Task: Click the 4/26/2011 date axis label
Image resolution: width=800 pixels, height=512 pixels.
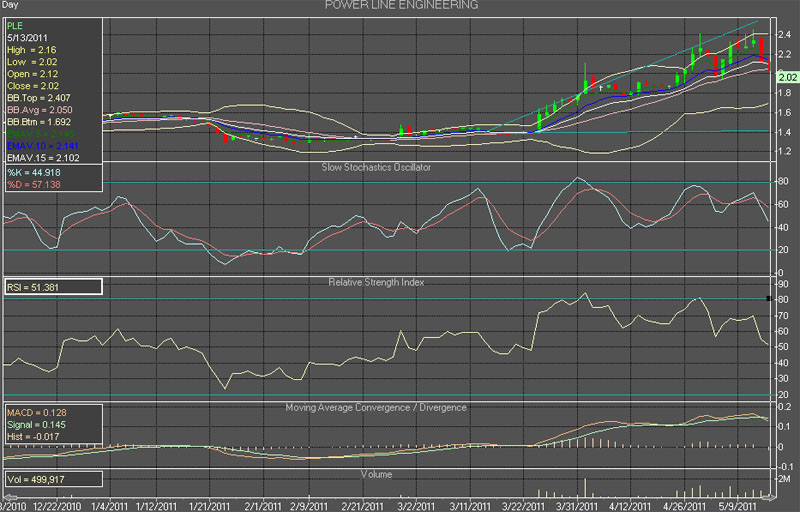Action: pos(684,506)
